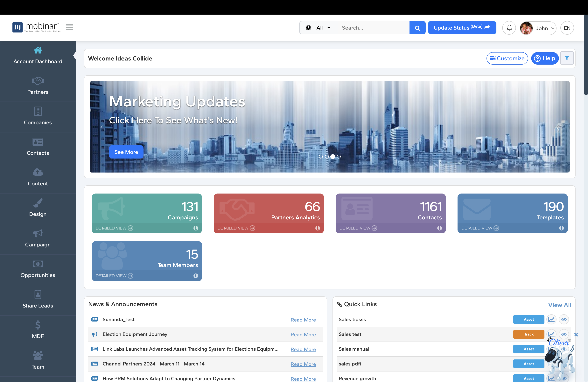Screen dimensions: 588x382
Task: Click the filter funnel icon
Action: (x=567, y=58)
